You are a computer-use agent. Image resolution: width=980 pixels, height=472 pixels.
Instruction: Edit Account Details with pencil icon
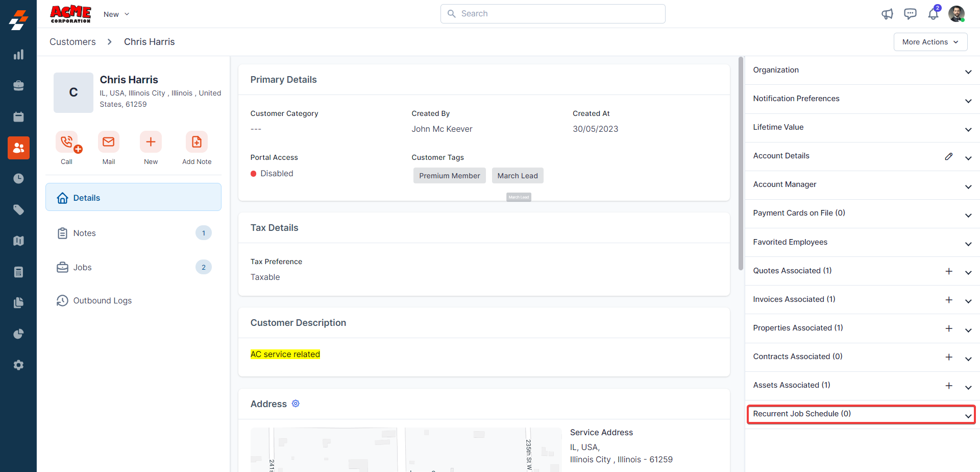pyautogui.click(x=948, y=156)
